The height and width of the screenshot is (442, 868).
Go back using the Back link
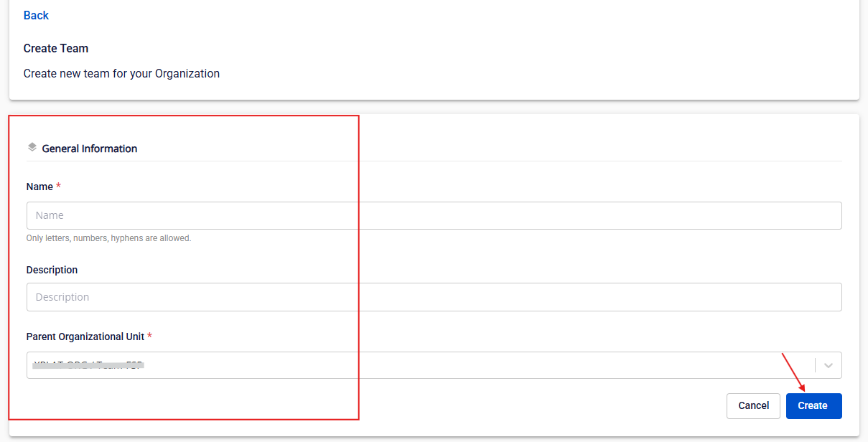click(36, 15)
